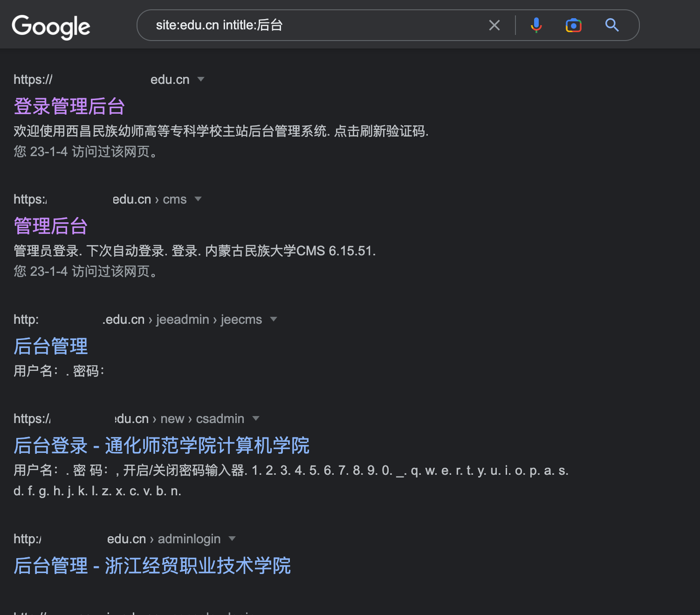Expand the dropdown arrow beside adminlogin

point(232,539)
